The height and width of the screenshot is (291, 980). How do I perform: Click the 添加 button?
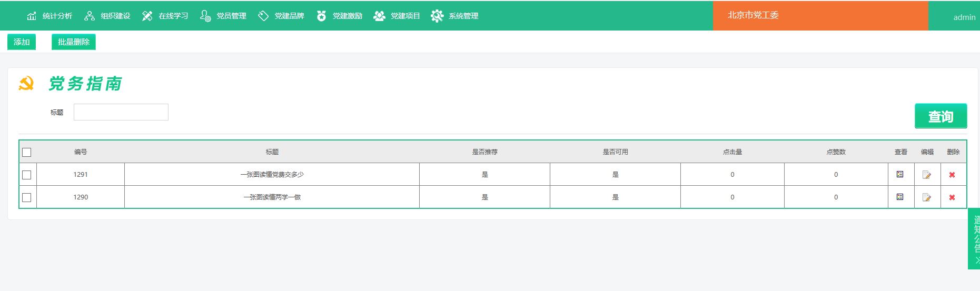[22, 42]
